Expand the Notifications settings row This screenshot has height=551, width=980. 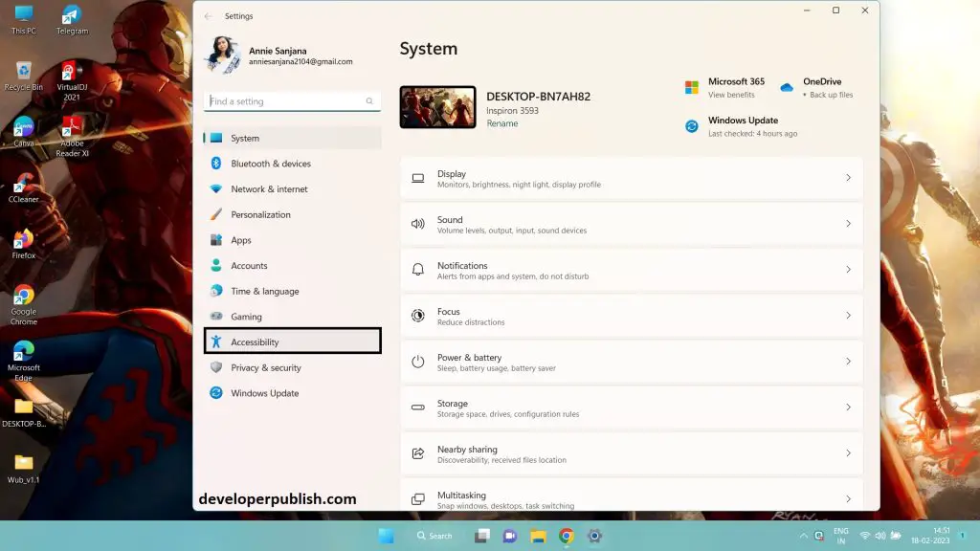pos(632,270)
